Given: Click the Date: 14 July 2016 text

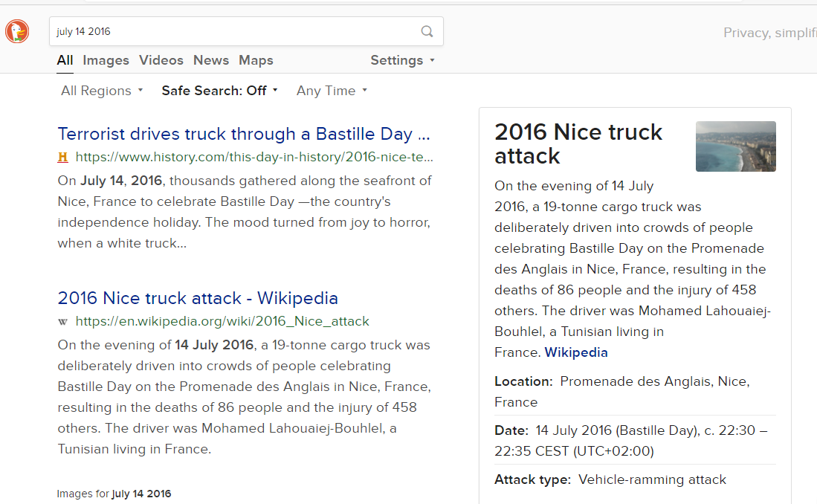Looking at the screenshot, I should [631, 441].
